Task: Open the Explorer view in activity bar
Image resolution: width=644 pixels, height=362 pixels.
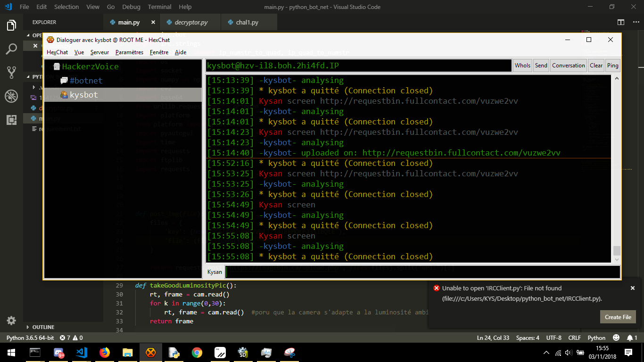Action: pyautogui.click(x=11, y=25)
